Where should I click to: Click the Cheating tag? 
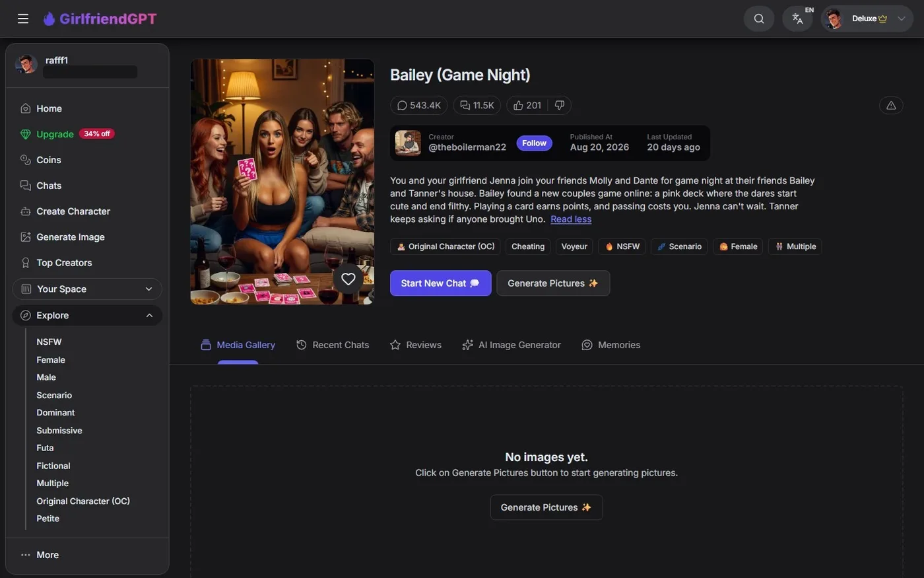(528, 246)
